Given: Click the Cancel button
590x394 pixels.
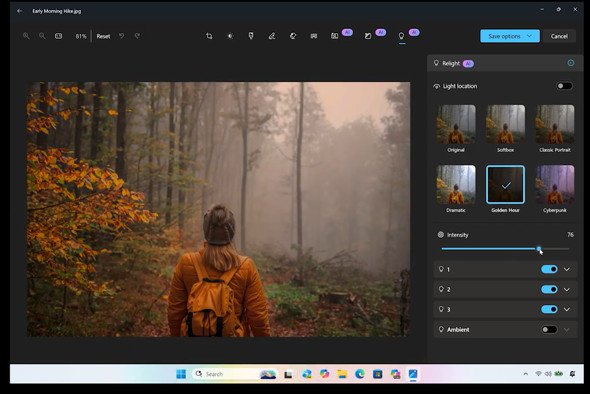Looking at the screenshot, I should [x=559, y=36].
